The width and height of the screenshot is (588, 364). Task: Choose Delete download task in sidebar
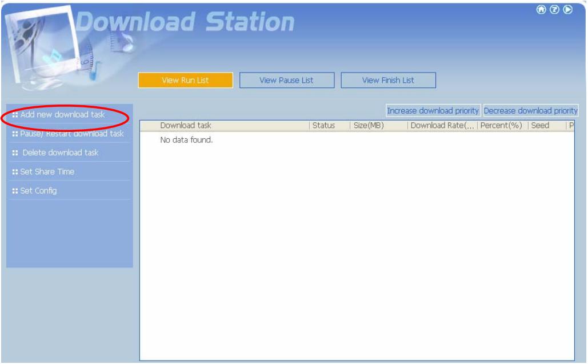61,153
